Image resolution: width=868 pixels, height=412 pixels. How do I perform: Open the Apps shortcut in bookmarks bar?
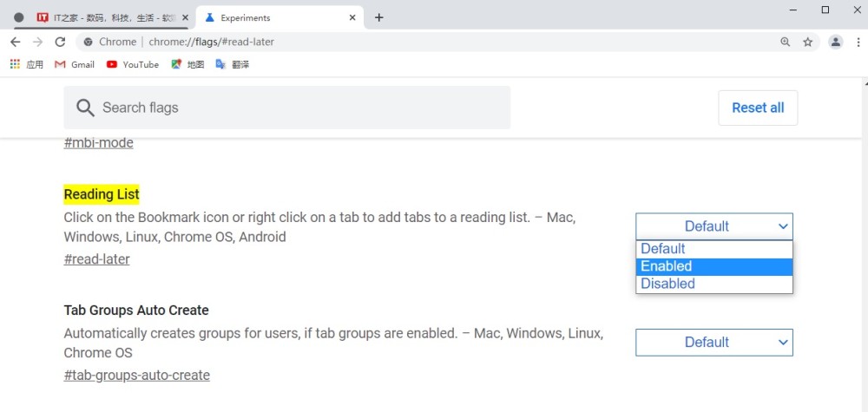pos(27,64)
